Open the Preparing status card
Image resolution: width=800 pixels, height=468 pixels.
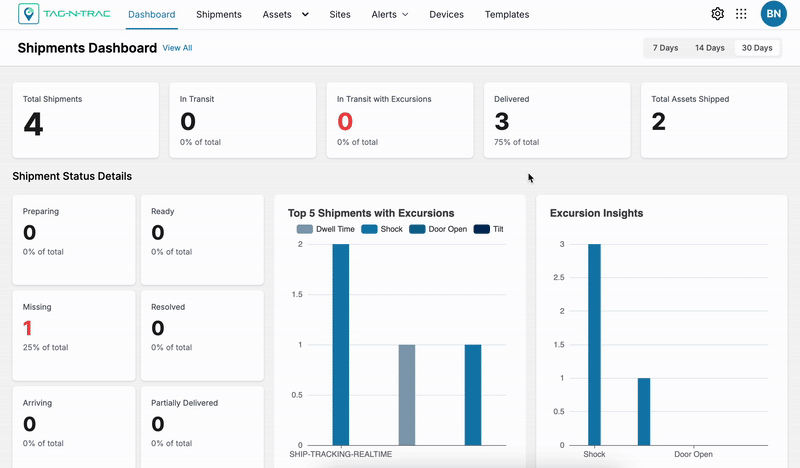click(74, 239)
